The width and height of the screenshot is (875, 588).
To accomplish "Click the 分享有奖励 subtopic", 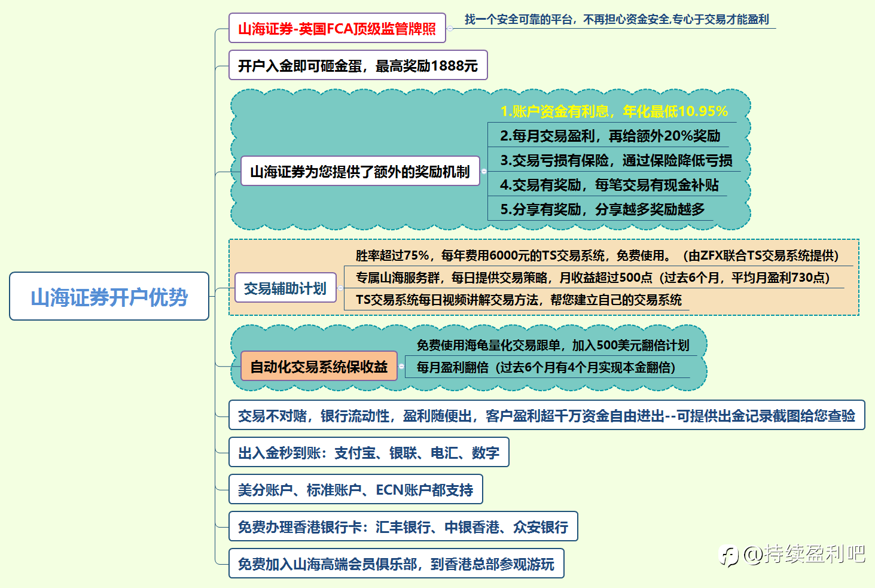I will pyautogui.click(x=602, y=209).
